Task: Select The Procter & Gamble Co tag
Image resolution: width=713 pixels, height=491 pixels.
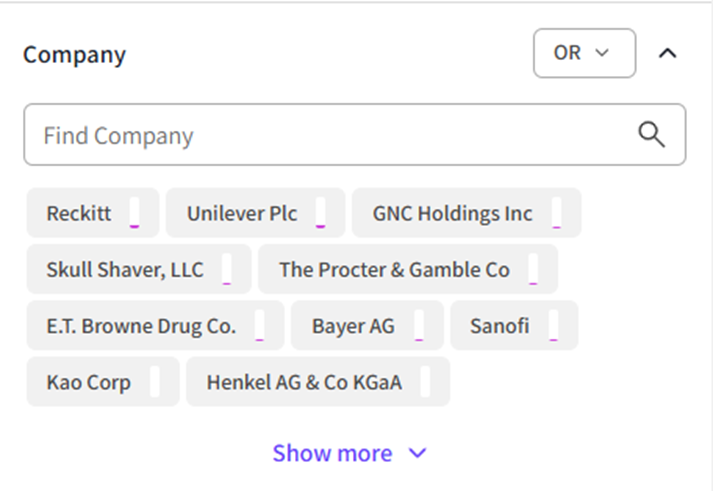Action: pos(394,270)
